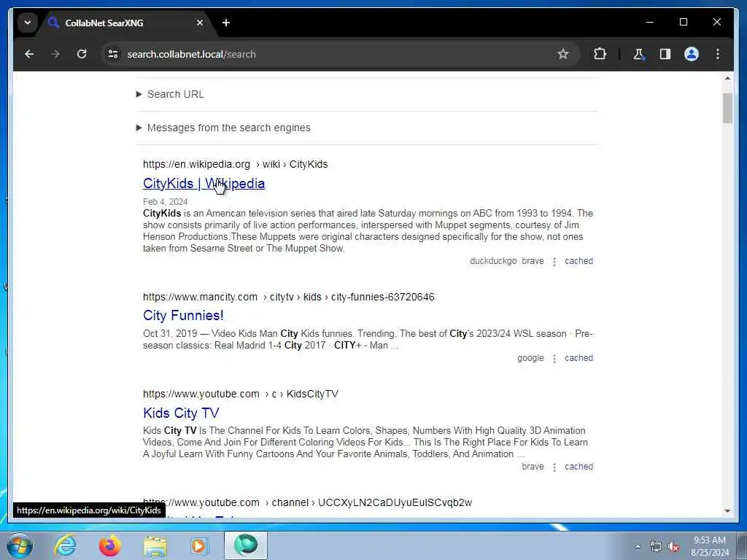Open cached version of Kids City TV result
This screenshot has width=747, height=560.
(x=578, y=467)
